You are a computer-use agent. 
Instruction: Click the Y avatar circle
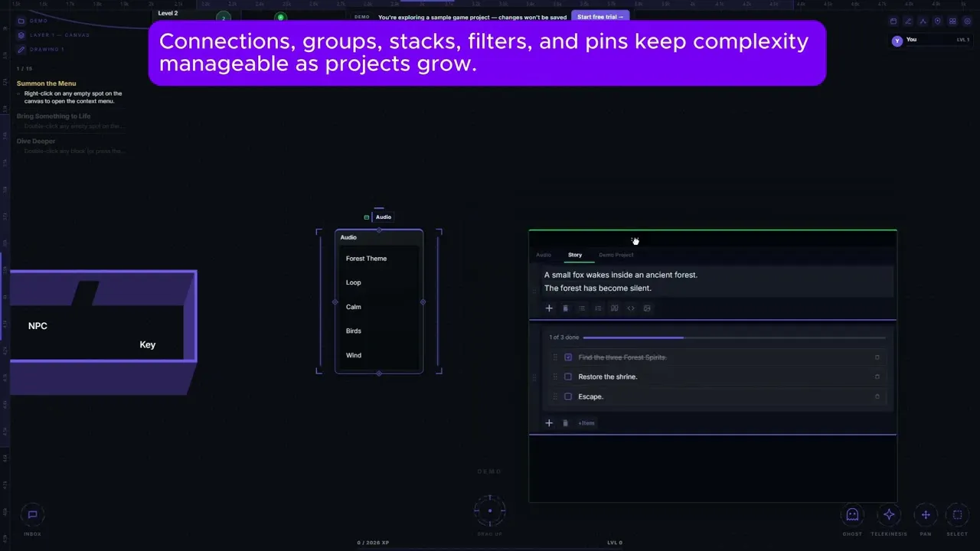897,41
